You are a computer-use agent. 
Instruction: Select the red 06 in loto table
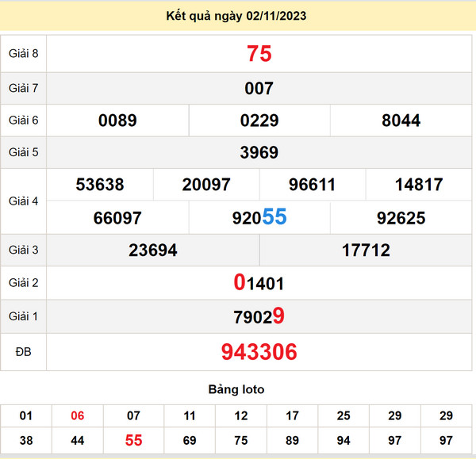(x=78, y=415)
